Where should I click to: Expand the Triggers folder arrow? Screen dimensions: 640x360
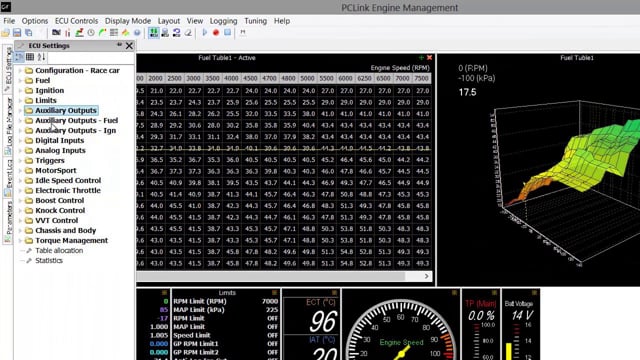[x=20, y=160]
